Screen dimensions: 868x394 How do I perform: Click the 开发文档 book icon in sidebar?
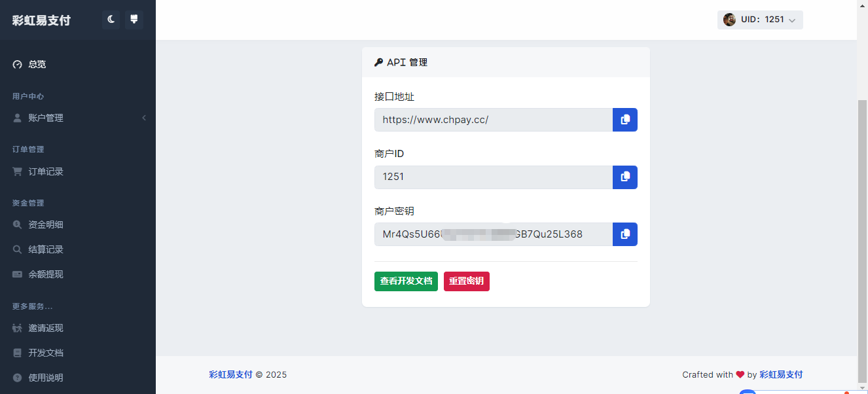[x=18, y=353]
